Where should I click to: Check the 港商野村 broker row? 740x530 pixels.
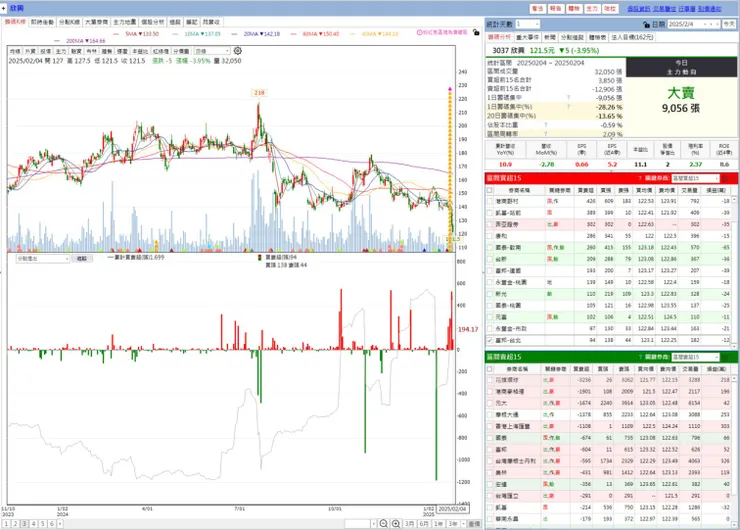click(x=489, y=202)
